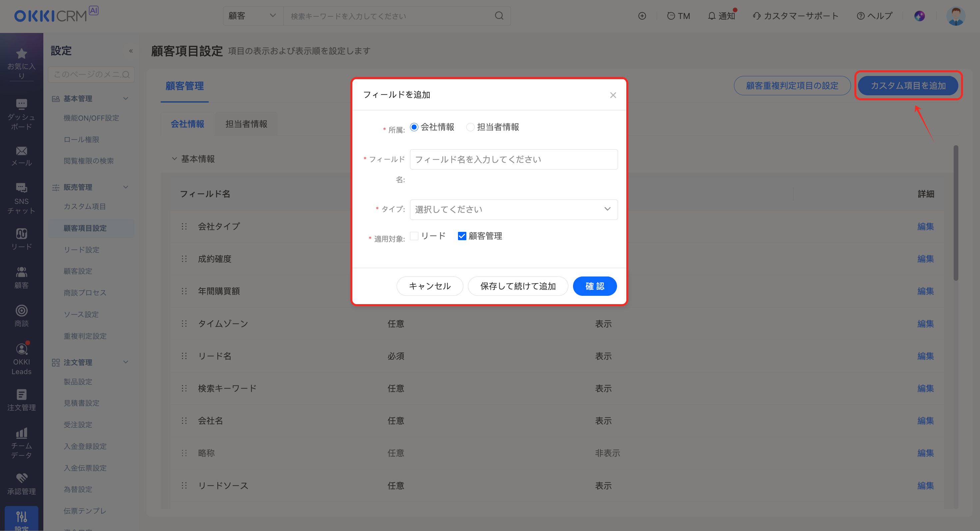The height and width of the screenshot is (531, 980).
Task: Open the 承認管理 handshake icon
Action: [x=21, y=478]
